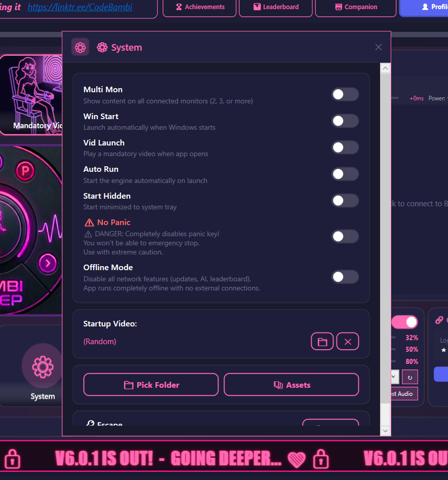Toggle the No Panic switch
Screen dimensions: 448x480
point(345,236)
